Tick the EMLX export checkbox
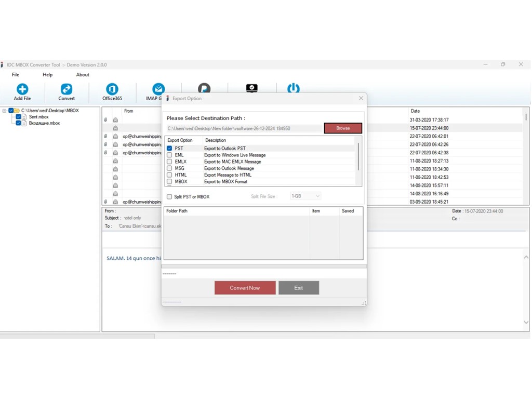 tap(169, 162)
